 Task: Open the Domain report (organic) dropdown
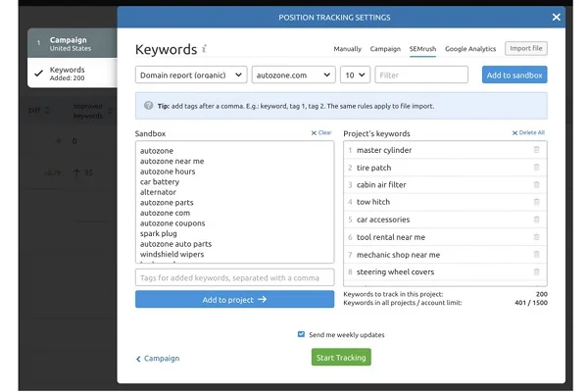point(190,74)
